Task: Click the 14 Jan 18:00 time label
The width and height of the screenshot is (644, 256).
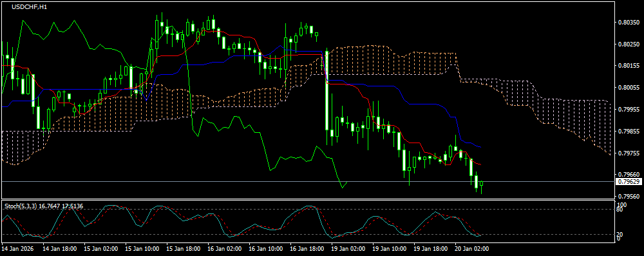Action: pyautogui.click(x=59, y=249)
